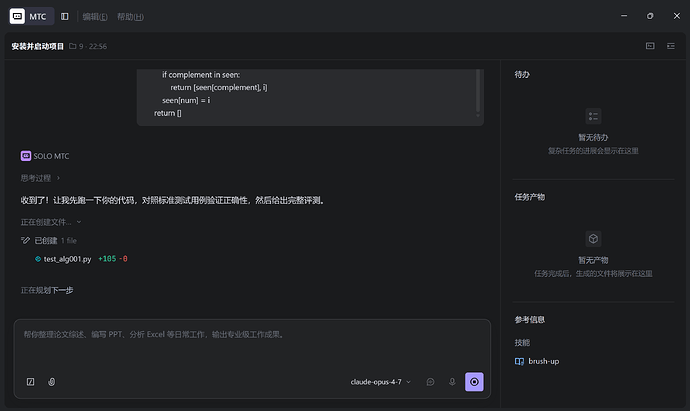This screenshot has width=690, height=411.
Task: Close the MTC window
Action: coord(677,16)
